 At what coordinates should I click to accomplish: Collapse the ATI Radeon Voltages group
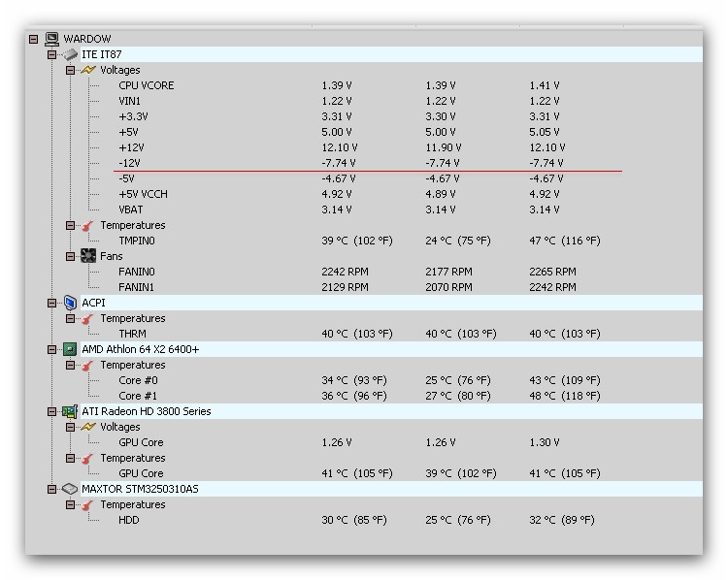click(70, 427)
